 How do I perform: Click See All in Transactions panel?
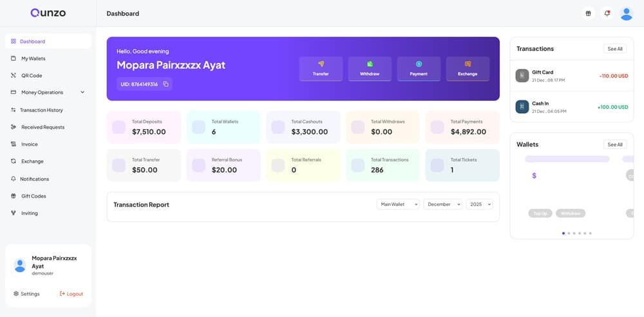(614, 49)
